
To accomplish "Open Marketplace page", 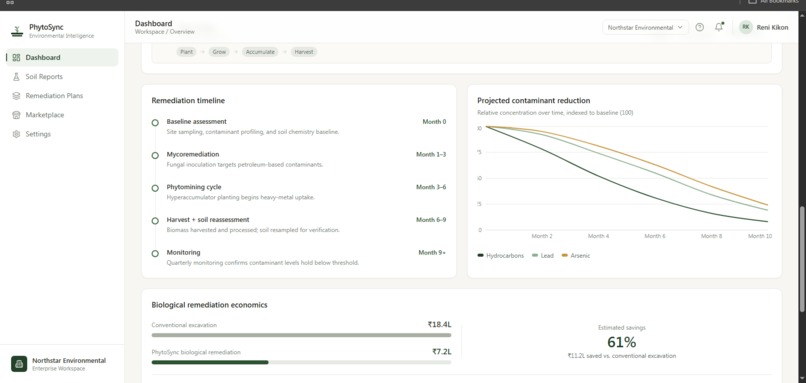I will pos(62,115).
